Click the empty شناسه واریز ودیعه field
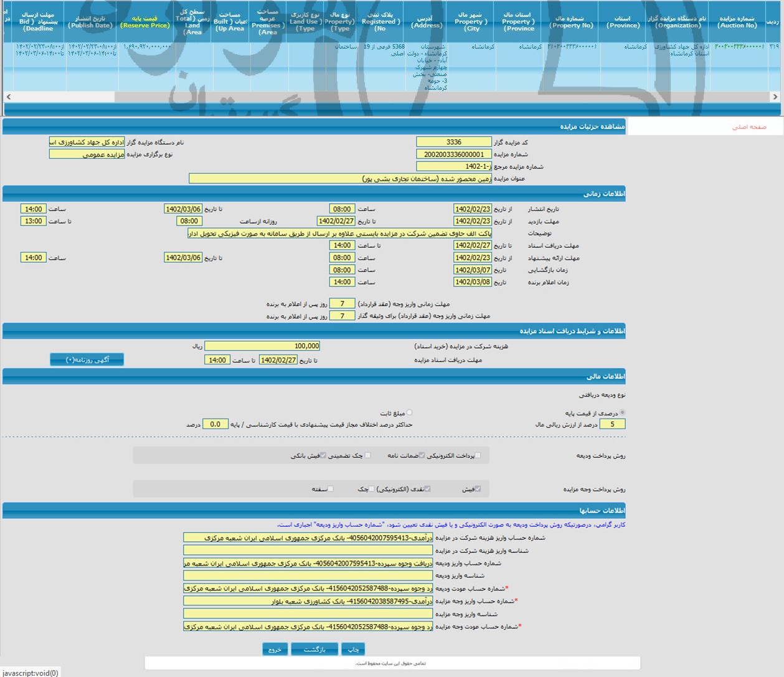Image resolution: width=784 pixels, height=677 pixels. [x=308, y=575]
